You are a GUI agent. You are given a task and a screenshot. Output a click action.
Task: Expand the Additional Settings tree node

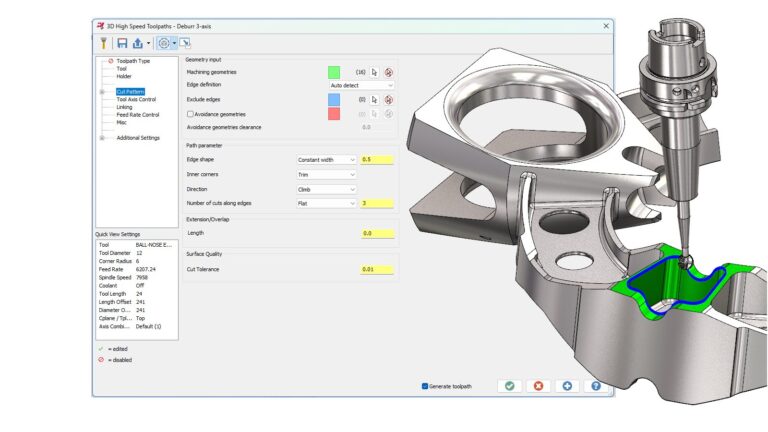102,138
